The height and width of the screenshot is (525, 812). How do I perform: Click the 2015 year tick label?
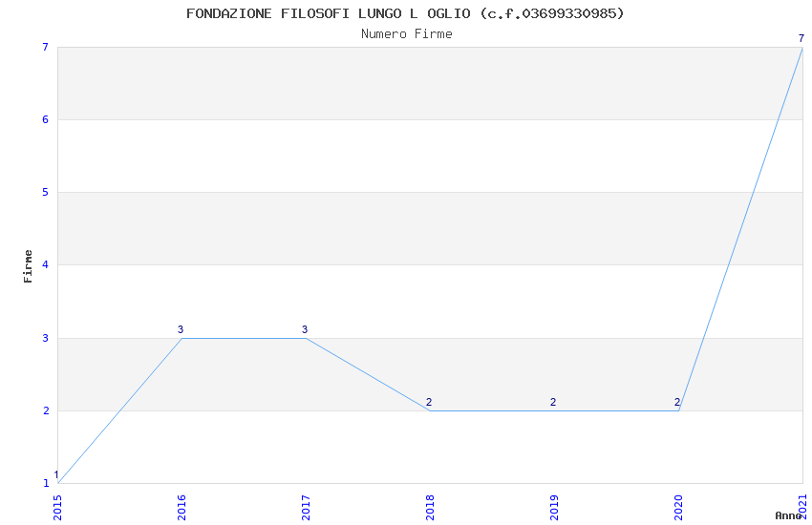click(x=57, y=508)
